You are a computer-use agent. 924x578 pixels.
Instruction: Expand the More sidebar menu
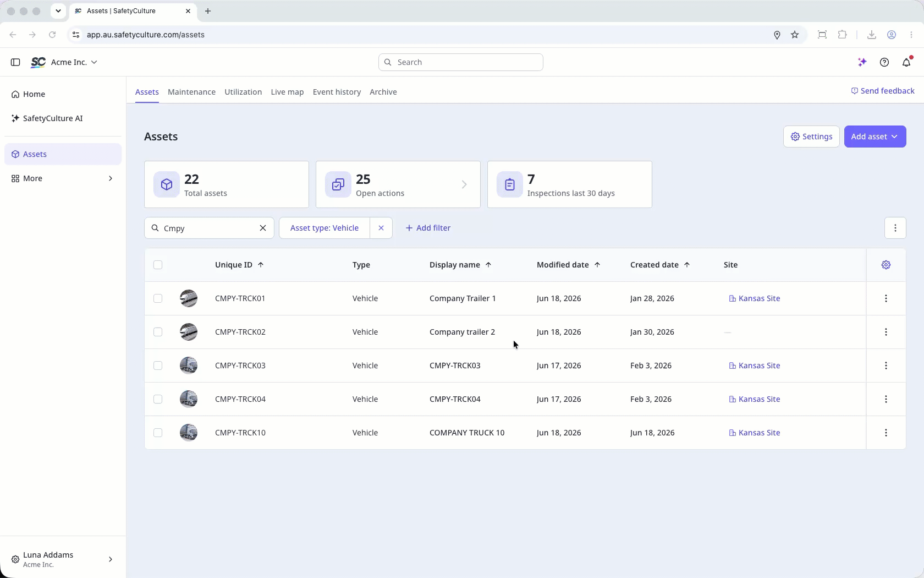point(63,178)
